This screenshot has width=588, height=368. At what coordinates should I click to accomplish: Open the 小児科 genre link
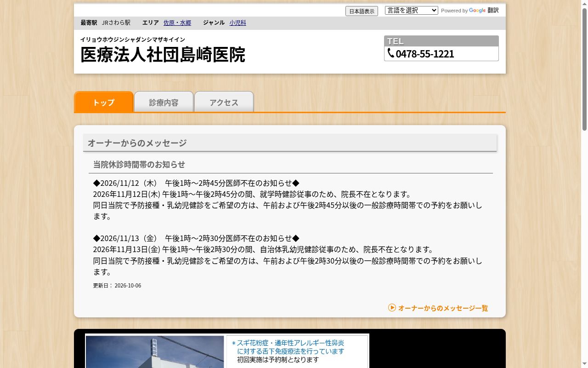pos(238,23)
